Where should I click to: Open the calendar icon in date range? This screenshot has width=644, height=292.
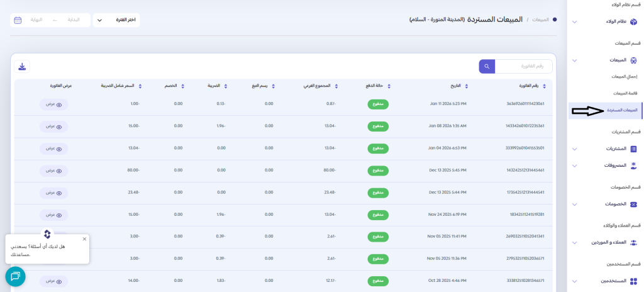[x=18, y=20]
